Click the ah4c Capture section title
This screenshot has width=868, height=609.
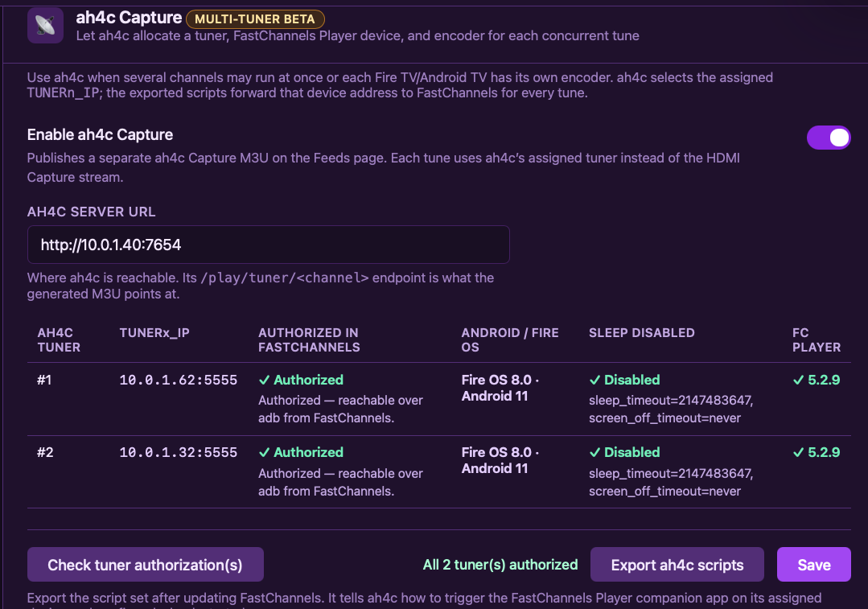tap(129, 18)
